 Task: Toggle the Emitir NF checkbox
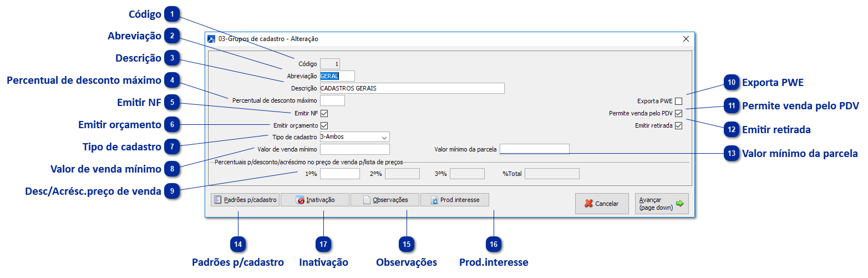click(324, 113)
